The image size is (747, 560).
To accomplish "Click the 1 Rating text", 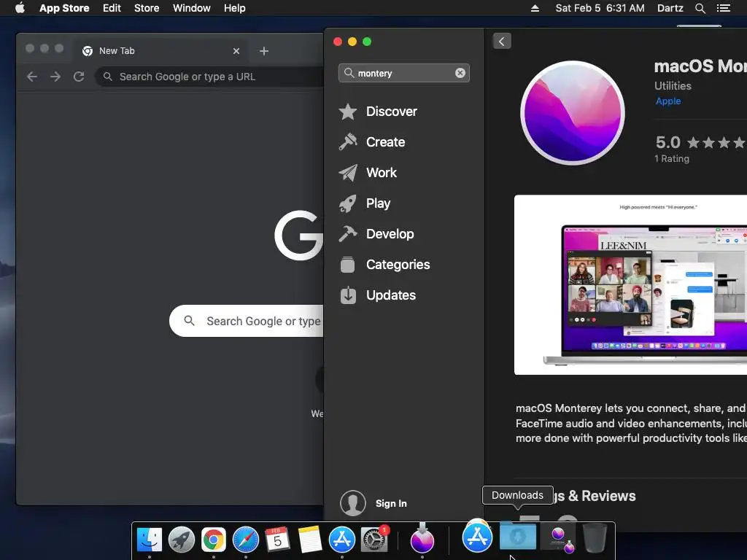I will [672, 158].
